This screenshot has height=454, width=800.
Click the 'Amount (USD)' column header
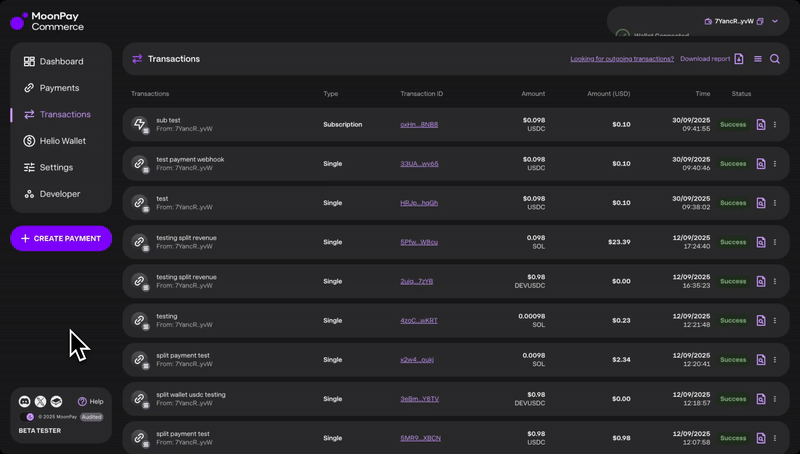pos(609,94)
